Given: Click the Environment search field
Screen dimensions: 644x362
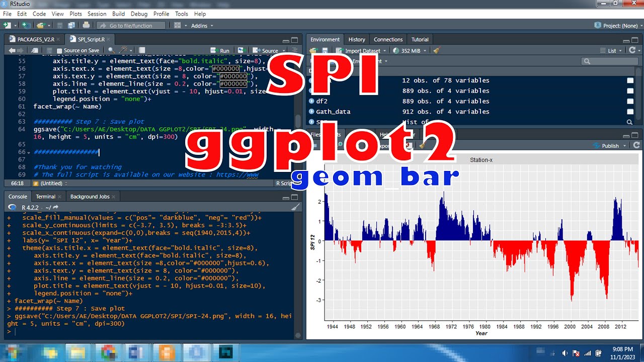Looking at the screenshot, I should 610,61.
